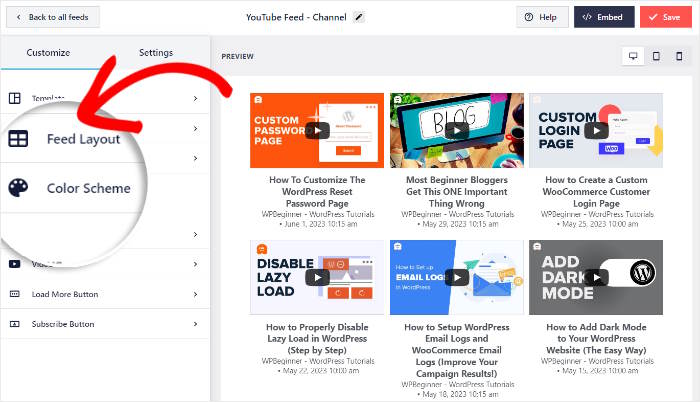
Task: Expand the Load More Button chevron
Action: tap(196, 294)
